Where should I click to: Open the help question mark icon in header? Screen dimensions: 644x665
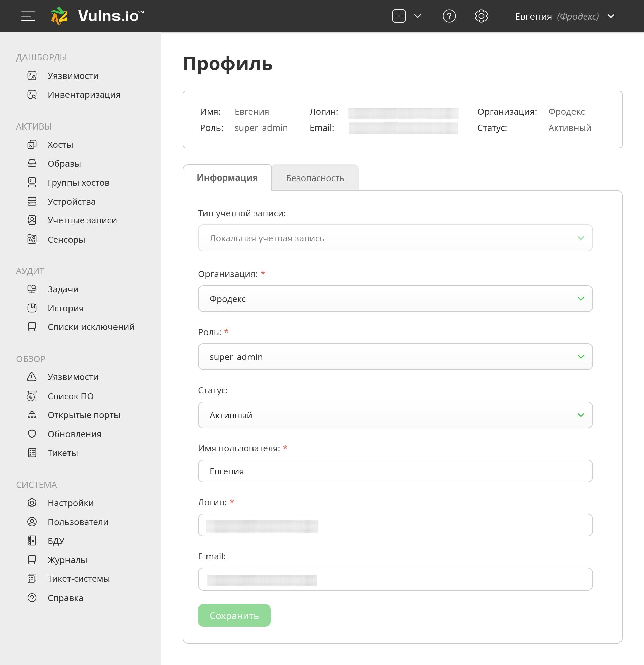(449, 16)
